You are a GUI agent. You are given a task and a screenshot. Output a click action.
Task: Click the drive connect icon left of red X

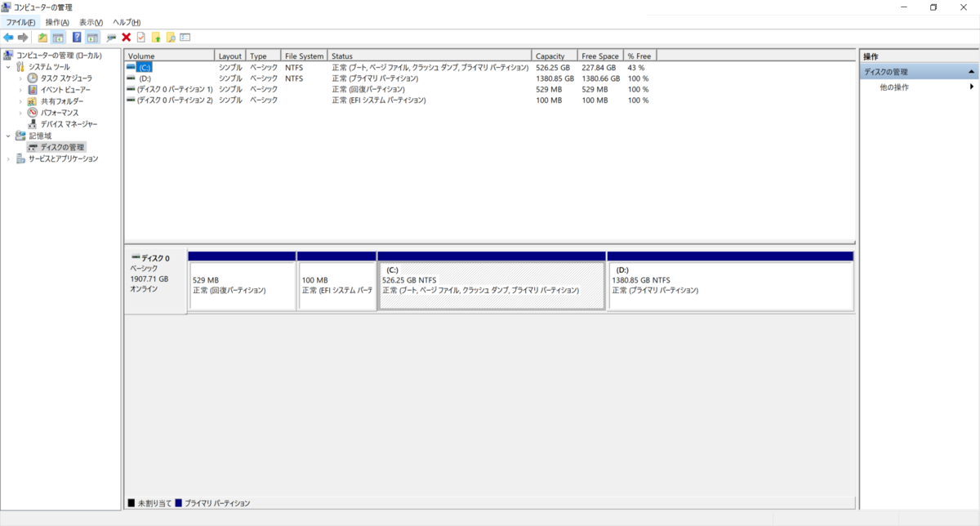pyautogui.click(x=111, y=38)
